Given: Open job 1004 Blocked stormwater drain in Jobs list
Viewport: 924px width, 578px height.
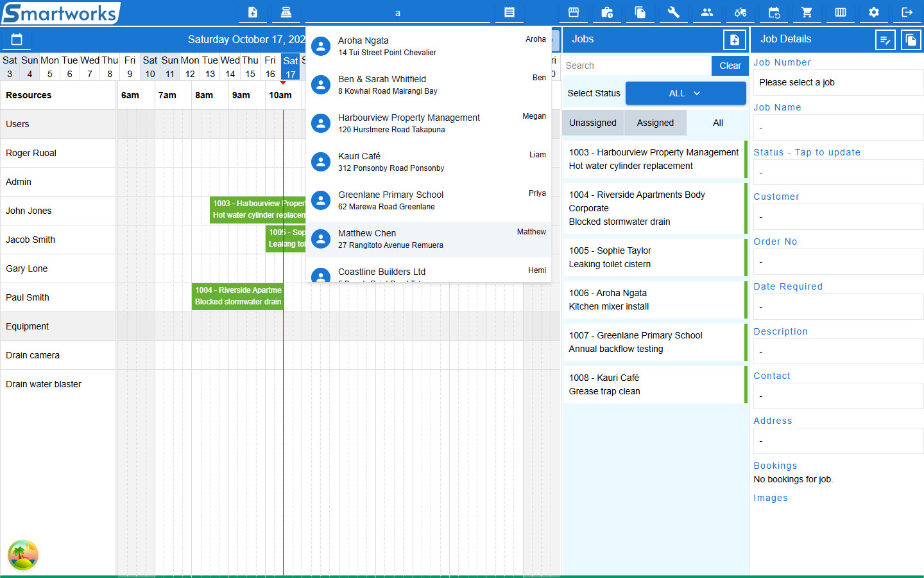Looking at the screenshot, I should 655,208.
